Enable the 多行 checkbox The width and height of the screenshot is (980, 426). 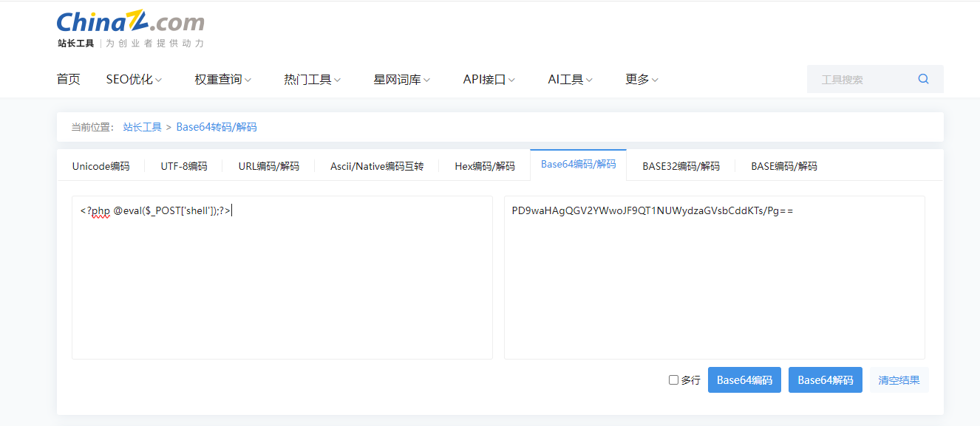coord(673,379)
